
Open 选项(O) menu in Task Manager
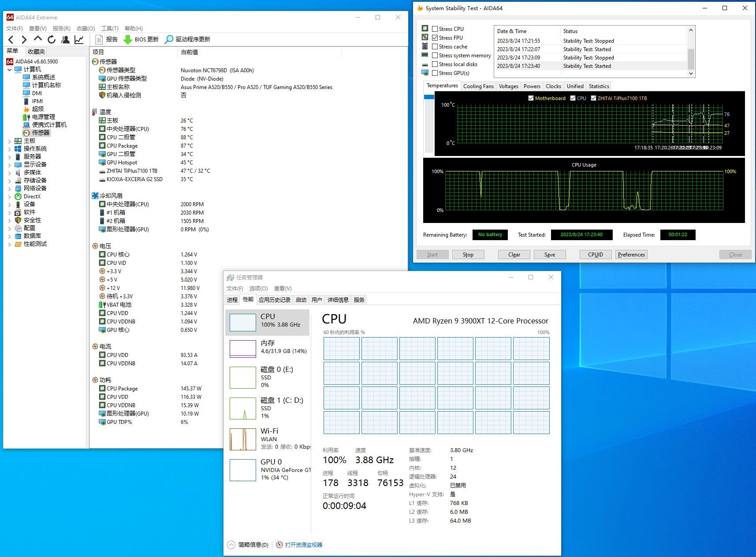pos(258,289)
